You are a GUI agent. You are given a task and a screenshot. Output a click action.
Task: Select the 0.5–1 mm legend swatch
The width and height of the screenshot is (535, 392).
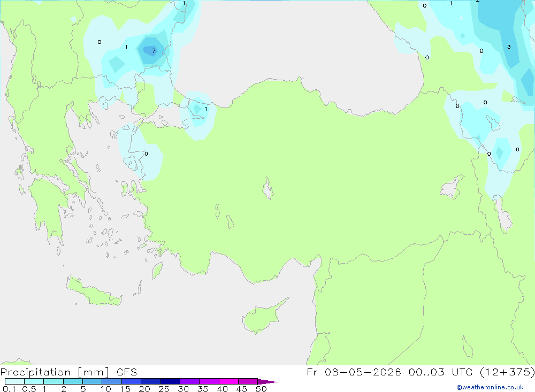(x=34, y=381)
